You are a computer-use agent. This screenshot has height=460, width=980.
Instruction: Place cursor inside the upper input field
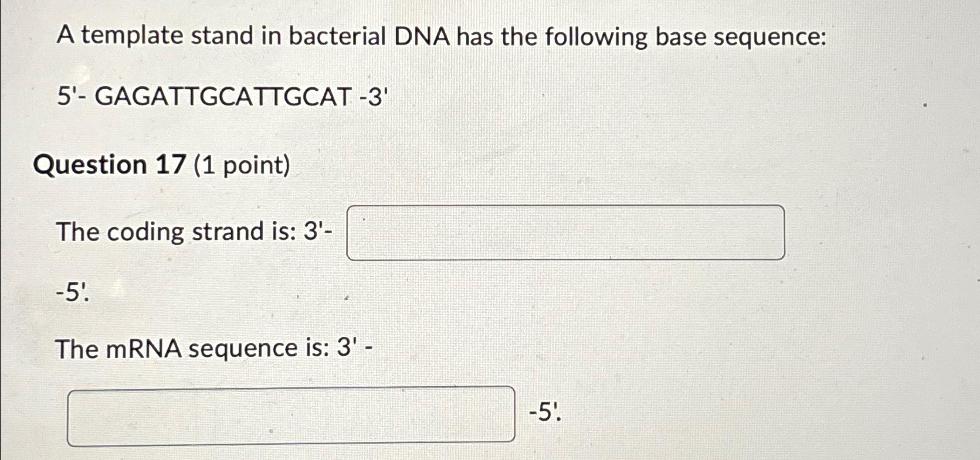(566, 232)
